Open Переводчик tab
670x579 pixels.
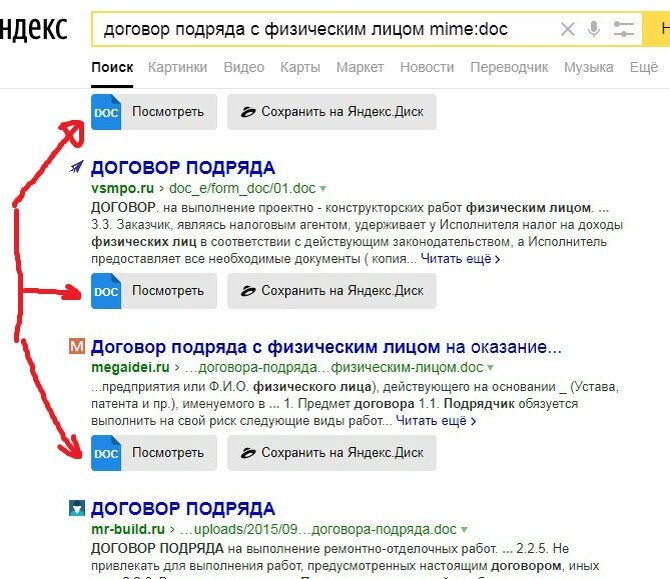[509, 68]
